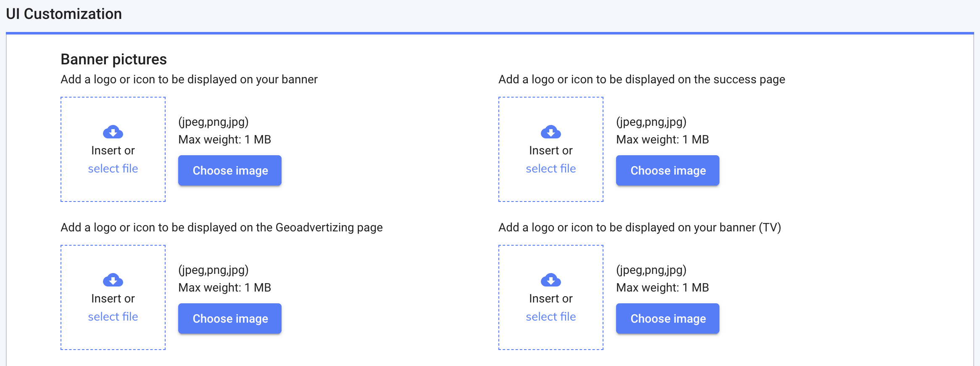
Task: Select 'select file' for the banner (TV) upload
Action: pos(551,316)
